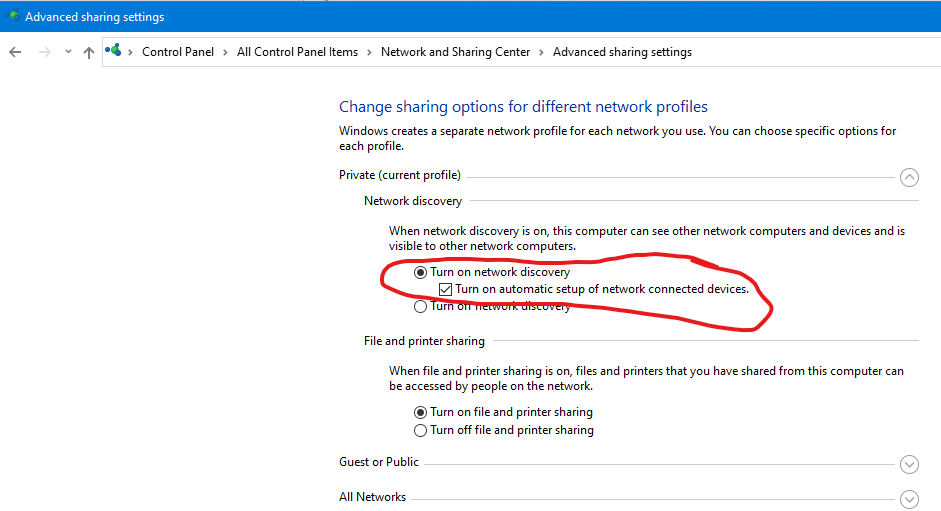The width and height of the screenshot is (941, 511).
Task: Click the Private (current profile) heading
Action: [400, 175]
